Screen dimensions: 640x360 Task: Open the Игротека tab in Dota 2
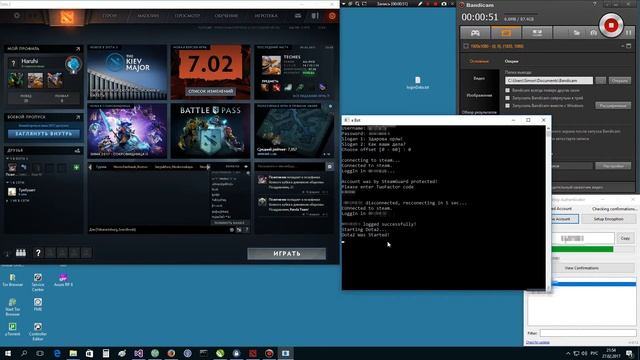(x=266, y=16)
